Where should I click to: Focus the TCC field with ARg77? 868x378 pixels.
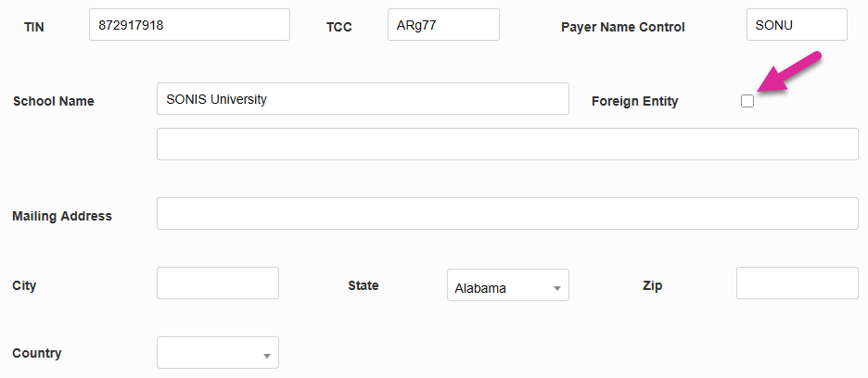pyautogui.click(x=443, y=25)
